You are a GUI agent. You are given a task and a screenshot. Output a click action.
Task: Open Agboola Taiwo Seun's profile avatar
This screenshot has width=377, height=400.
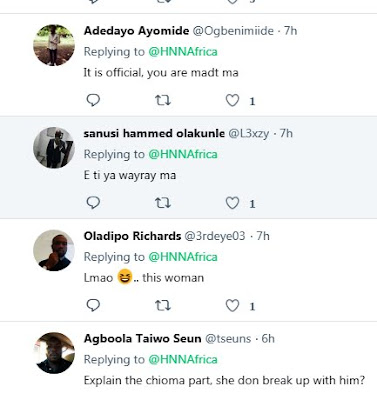(x=54, y=353)
